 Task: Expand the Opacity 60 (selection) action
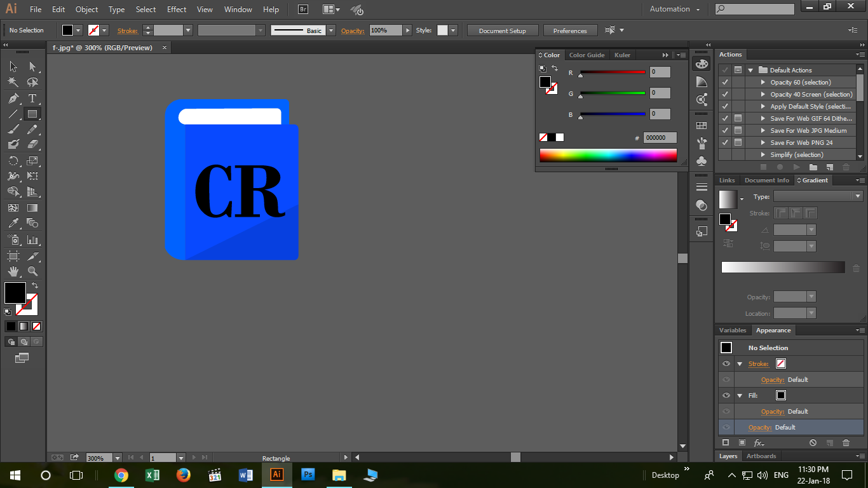coord(763,82)
